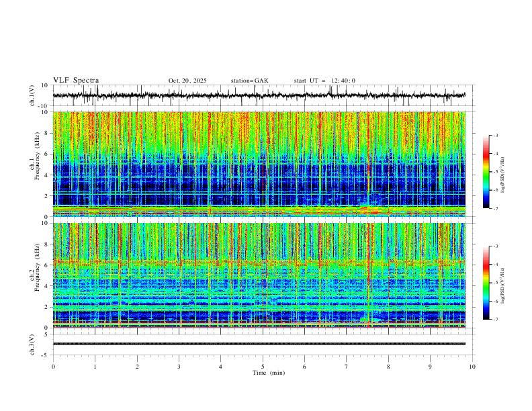This screenshot has width=532, height=411.
Task: Click the ch.2 spectrogram color bar
Action: [x=486, y=283]
